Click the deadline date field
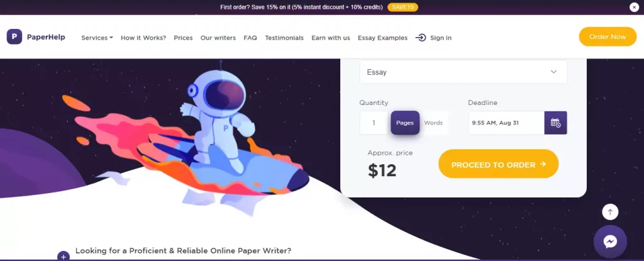 tap(506, 123)
